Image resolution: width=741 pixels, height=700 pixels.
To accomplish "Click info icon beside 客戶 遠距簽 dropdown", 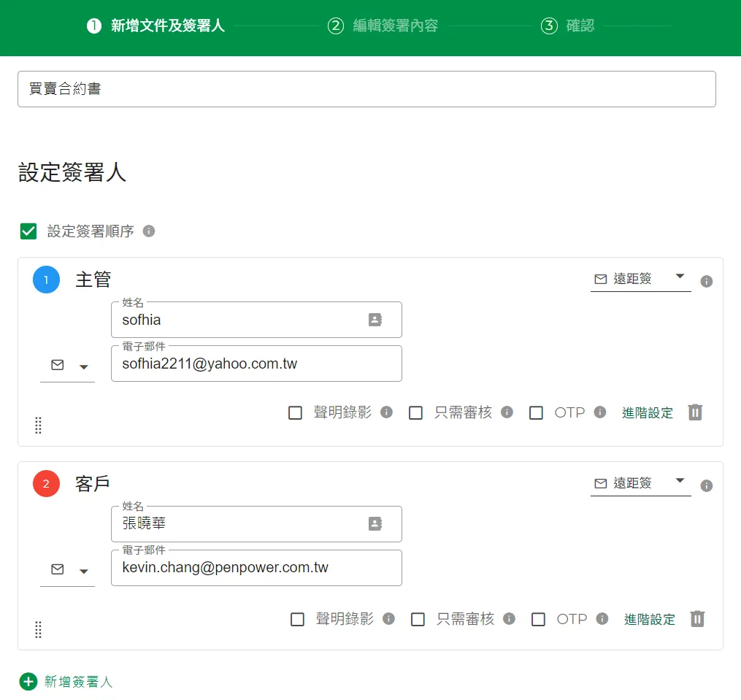I will click(707, 485).
